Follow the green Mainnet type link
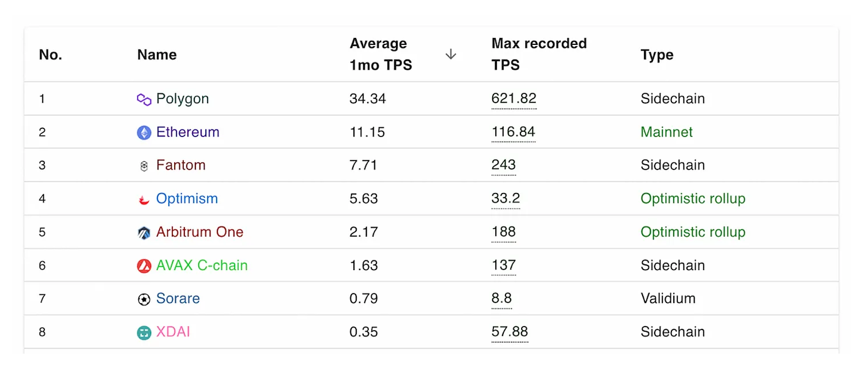868x379 pixels. tap(667, 132)
